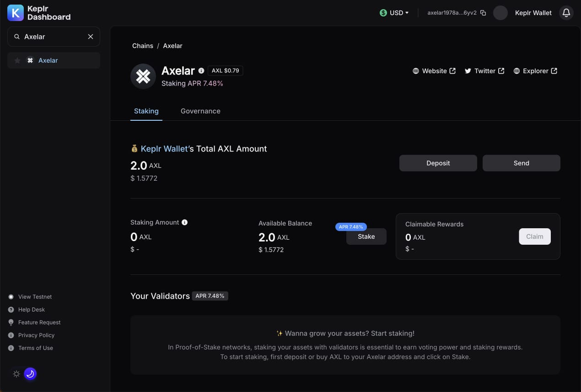Click the View Testnet icon
Viewport: 581px width, 392px height.
click(11, 297)
